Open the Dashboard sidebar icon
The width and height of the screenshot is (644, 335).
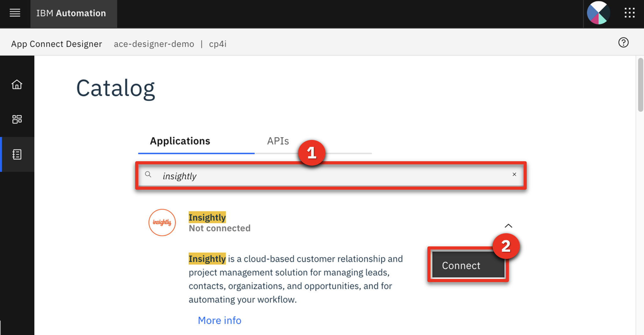click(x=17, y=119)
